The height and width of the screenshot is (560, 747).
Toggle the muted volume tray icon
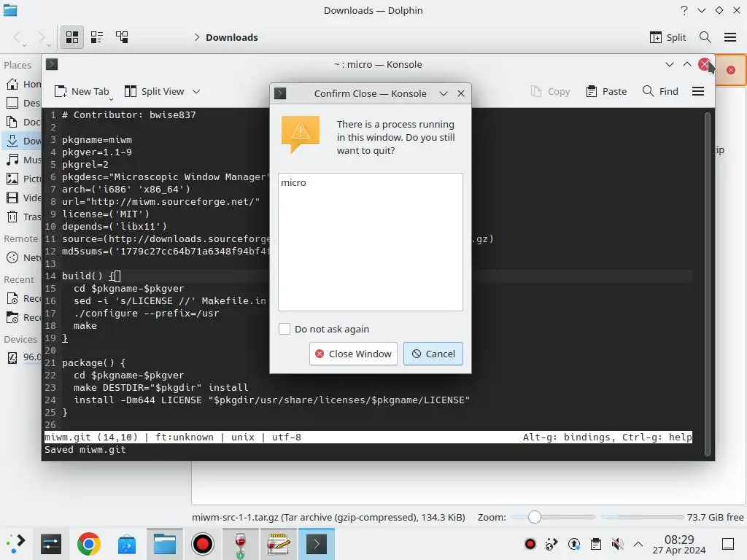click(x=617, y=544)
